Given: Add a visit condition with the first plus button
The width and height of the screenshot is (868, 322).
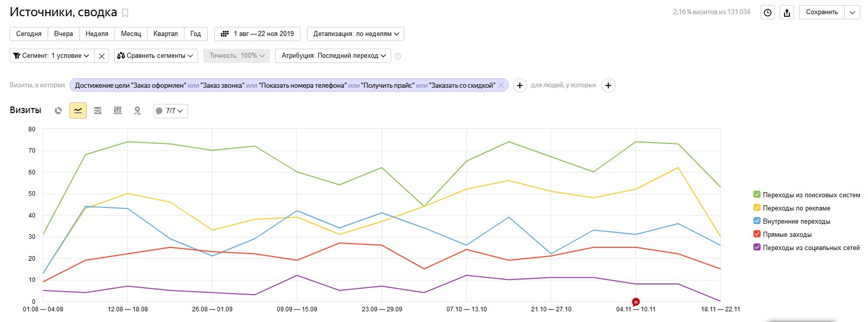Looking at the screenshot, I should click(519, 85).
